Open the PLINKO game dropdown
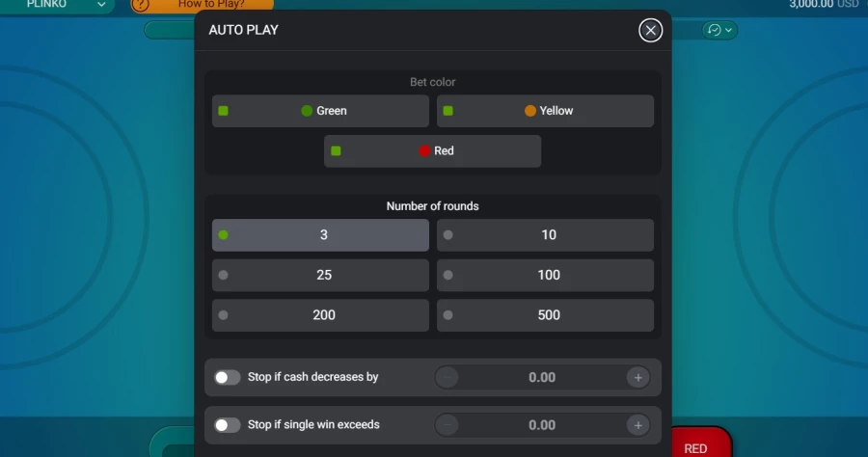This screenshot has width=868, height=457. [x=58, y=5]
